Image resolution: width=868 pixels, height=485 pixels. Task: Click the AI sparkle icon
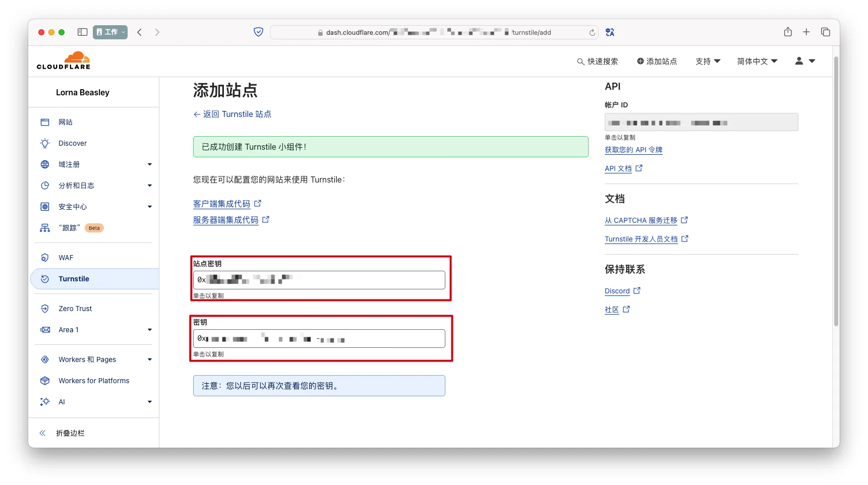45,402
